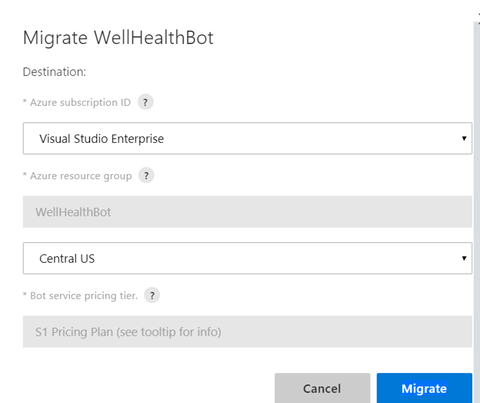This screenshot has width=480, height=403.
Task: Open the Central US location dropdown
Action: pos(247,258)
